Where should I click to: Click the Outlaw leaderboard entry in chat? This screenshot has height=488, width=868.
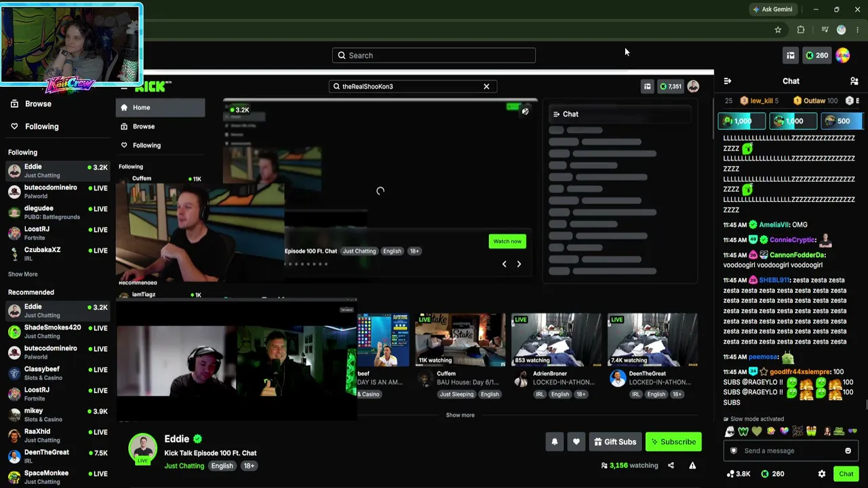point(815,101)
